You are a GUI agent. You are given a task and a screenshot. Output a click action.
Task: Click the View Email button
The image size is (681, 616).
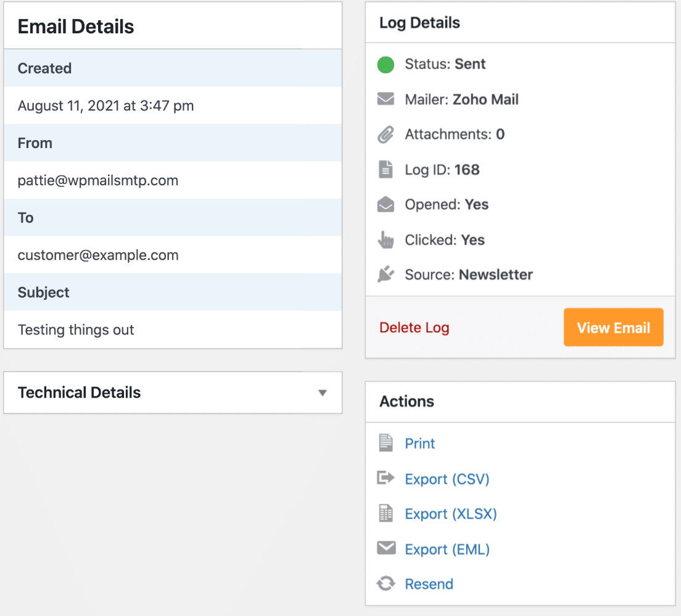tap(613, 327)
